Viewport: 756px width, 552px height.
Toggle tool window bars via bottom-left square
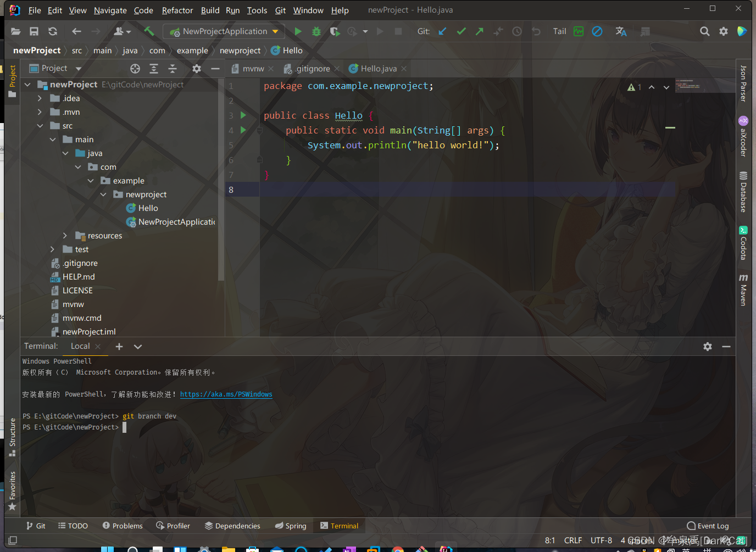coord(13,540)
